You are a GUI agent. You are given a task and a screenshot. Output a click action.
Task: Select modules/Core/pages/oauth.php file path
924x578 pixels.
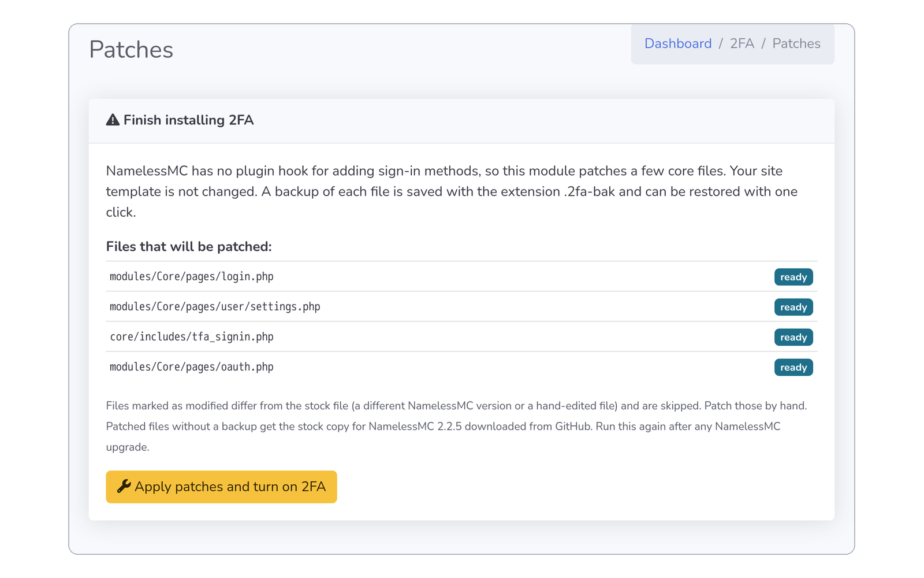click(192, 366)
